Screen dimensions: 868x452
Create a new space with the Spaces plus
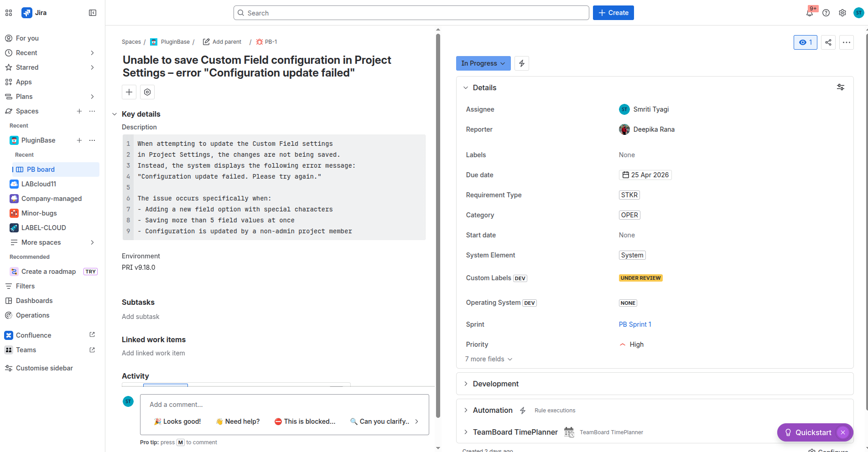click(79, 111)
